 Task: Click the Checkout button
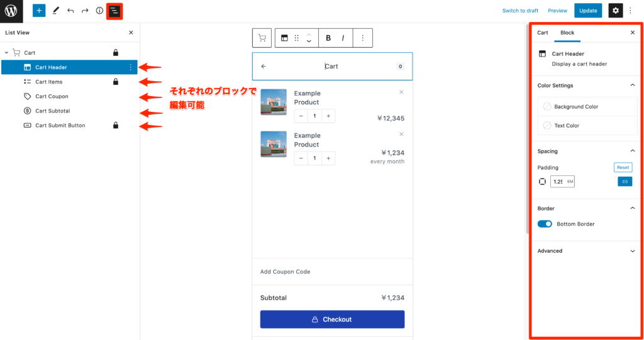(x=332, y=319)
